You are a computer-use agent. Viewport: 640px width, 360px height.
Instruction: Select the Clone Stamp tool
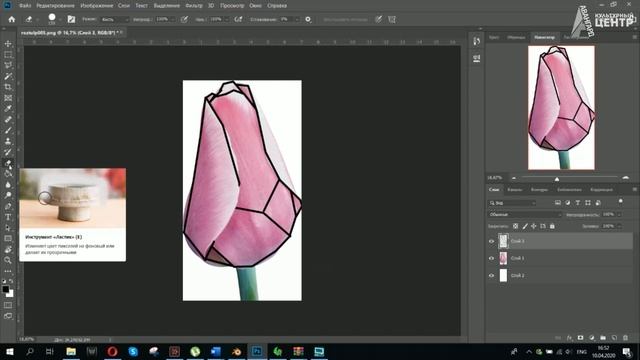coord(8,141)
